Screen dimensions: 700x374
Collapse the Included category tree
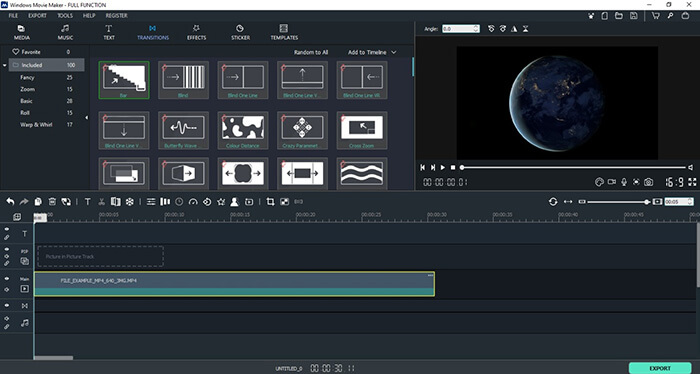(4, 65)
